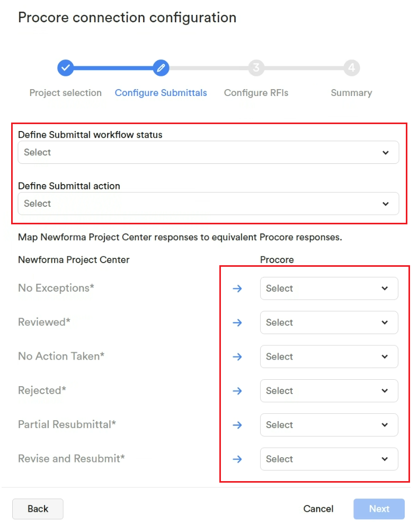
Task: Click the Back button
Action: click(x=38, y=509)
